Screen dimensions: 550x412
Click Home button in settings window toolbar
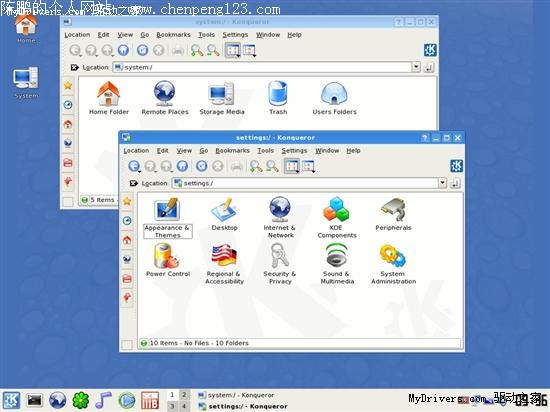pyautogui.click(x=182, y=166)
